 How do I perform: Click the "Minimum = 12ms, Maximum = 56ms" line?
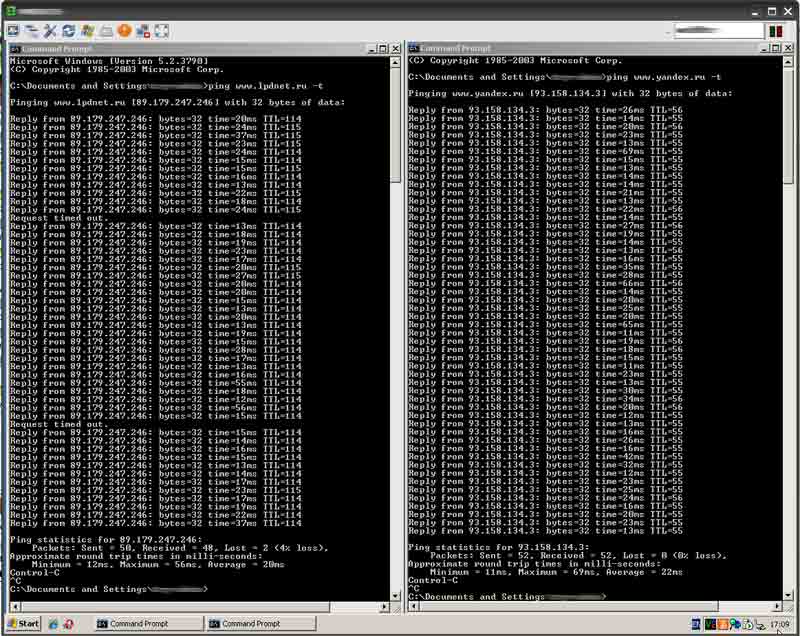158,565
